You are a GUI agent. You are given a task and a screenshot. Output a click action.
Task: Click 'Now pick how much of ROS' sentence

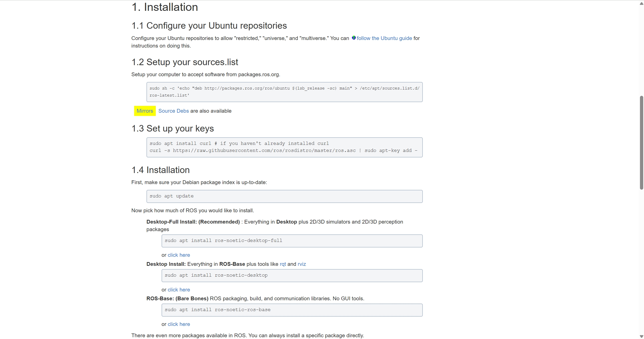(x=193, y=210)
